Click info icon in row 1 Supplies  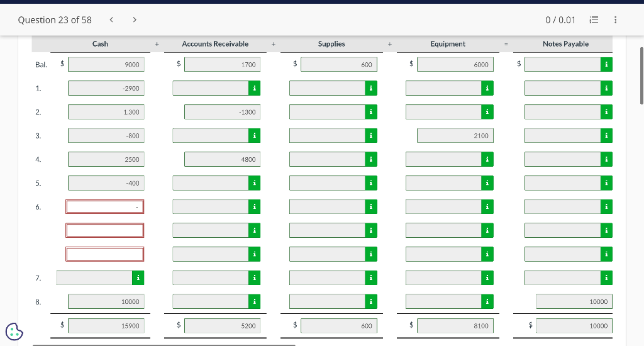(371, 88)
